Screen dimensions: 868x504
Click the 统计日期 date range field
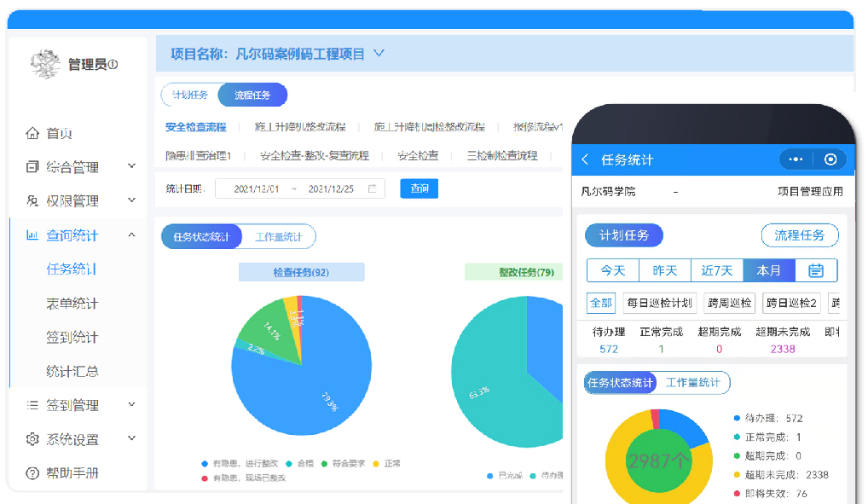click(x=300, y=188)
